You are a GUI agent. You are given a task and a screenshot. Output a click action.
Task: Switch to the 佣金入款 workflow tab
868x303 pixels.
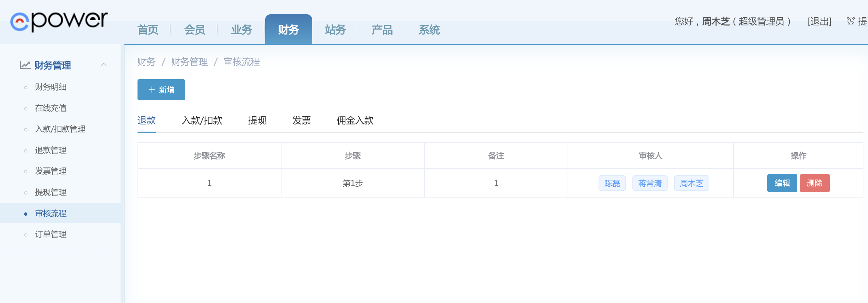click(355, 120)
